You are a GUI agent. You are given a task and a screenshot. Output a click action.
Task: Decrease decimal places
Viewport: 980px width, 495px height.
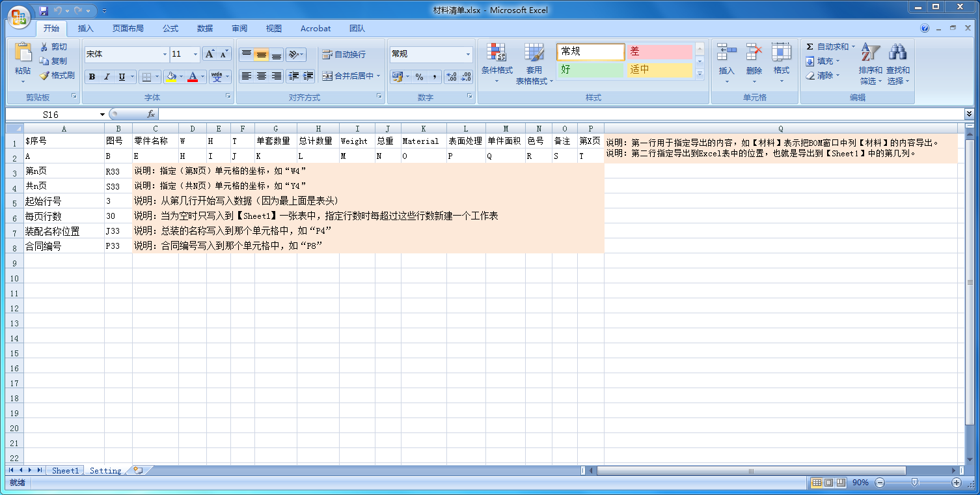[466, 77]
